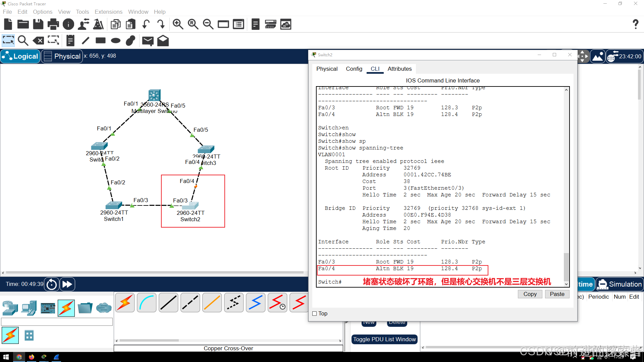Viewport: 644px width, 362px height.
Task: Click the Copy button
Action: click(530, 294)
